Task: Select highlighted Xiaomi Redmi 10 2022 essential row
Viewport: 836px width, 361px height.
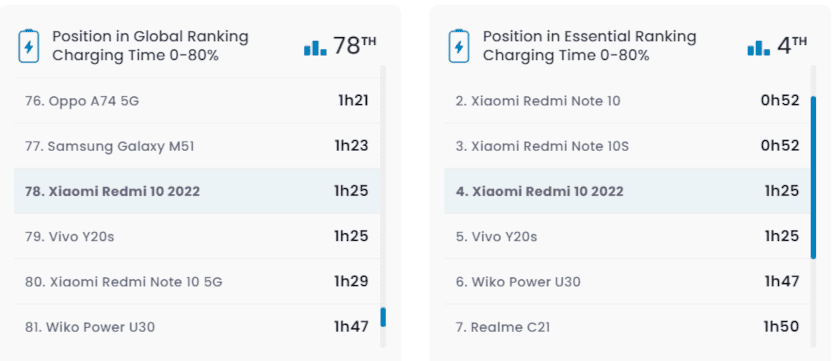Action: click(627, 191)
